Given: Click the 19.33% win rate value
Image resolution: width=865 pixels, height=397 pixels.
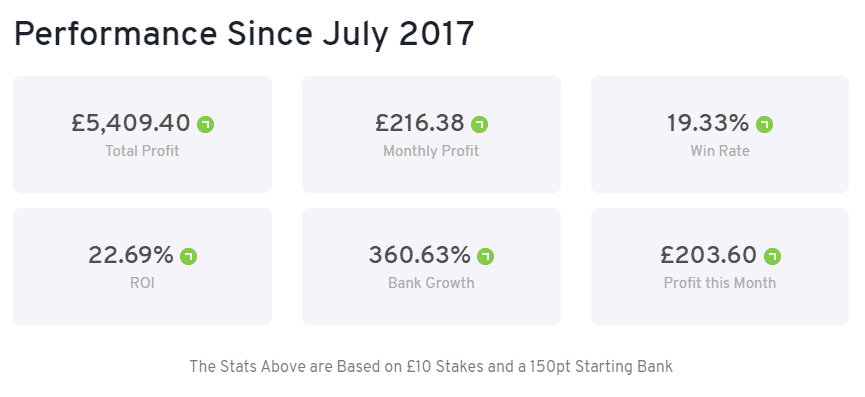Looking at the screenshot, I should [x=708, y=124].
